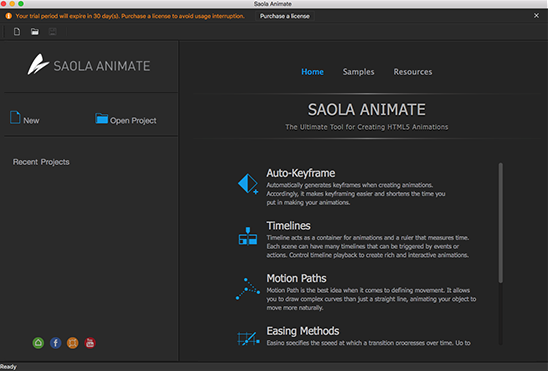Switch to the Samples tab
Viewport: 548px width, 371px height.
tap(358, 72)
